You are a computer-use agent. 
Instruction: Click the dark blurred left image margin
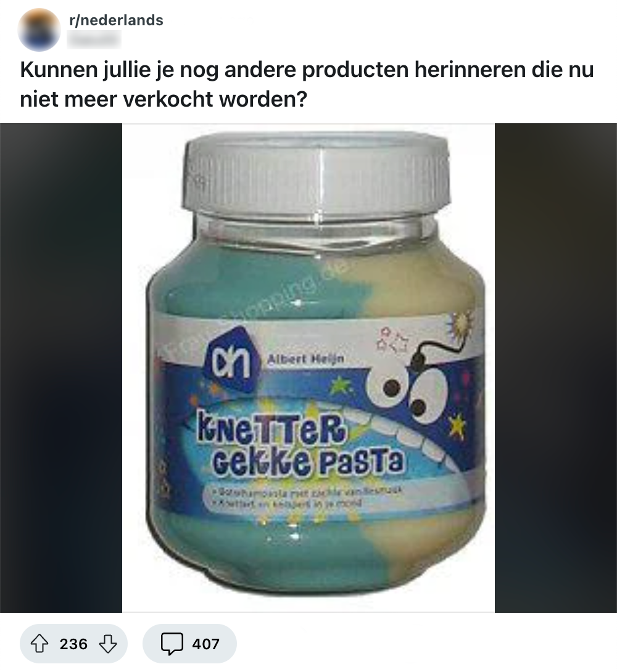tap(61, 367)
